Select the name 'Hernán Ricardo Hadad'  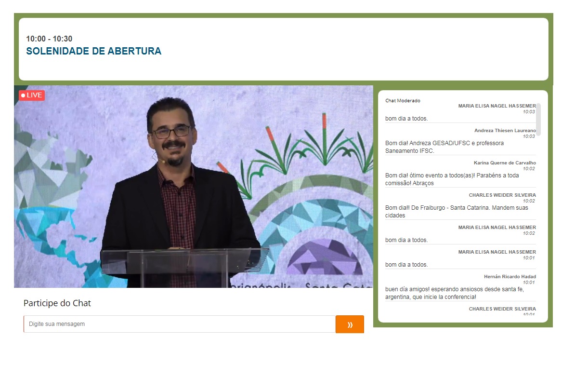click(x=510, y=277)
